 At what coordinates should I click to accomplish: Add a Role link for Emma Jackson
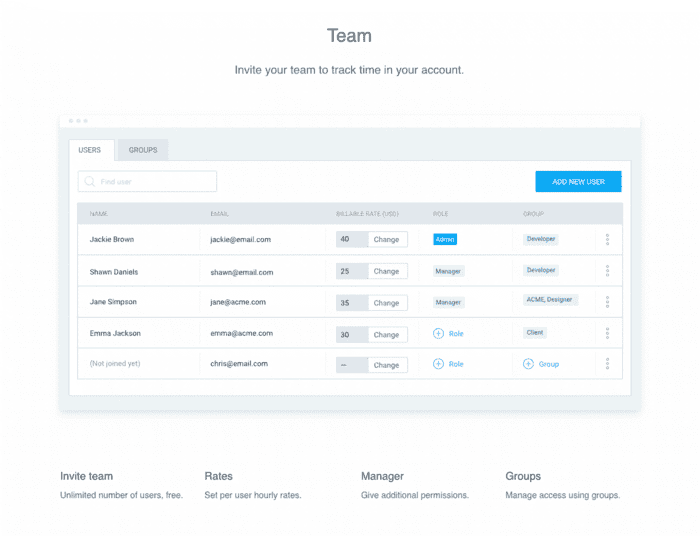point(456,333)
